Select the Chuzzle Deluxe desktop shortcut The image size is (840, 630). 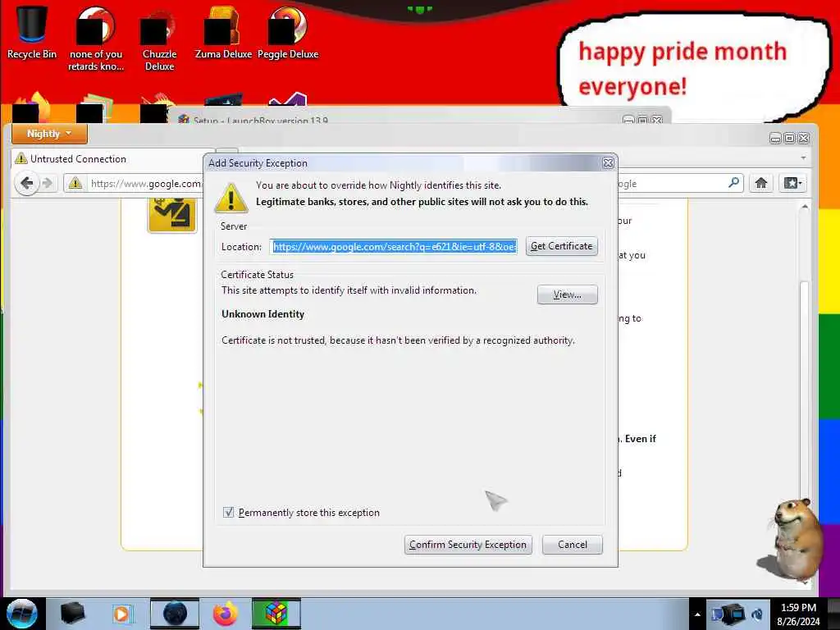tap(159, 39)
